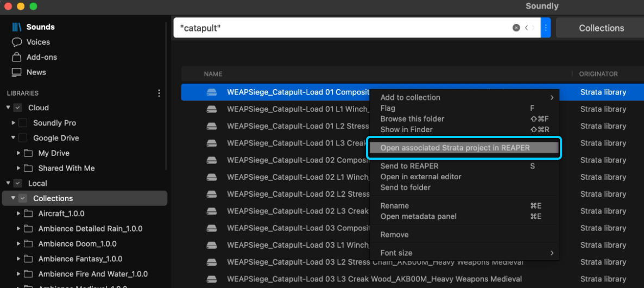Click the News monitor icon
The height and width of the screenshot is (288, 644).
click(x=16, y=72)
